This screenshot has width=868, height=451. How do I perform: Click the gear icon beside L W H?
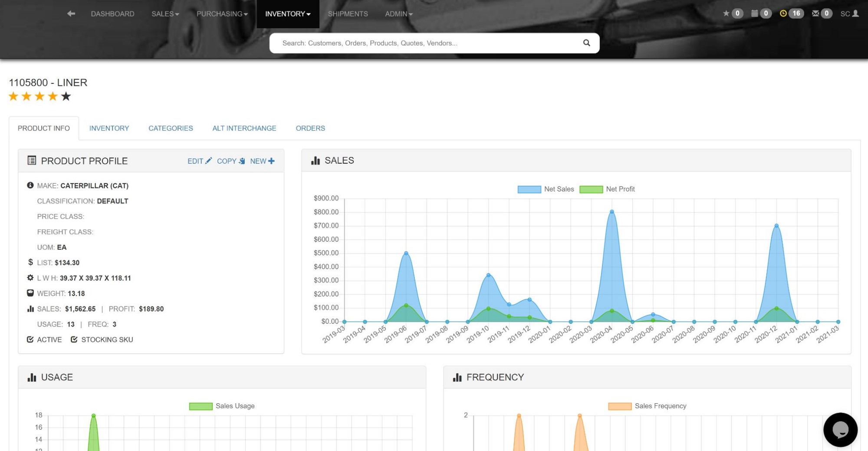pos(30,278)
